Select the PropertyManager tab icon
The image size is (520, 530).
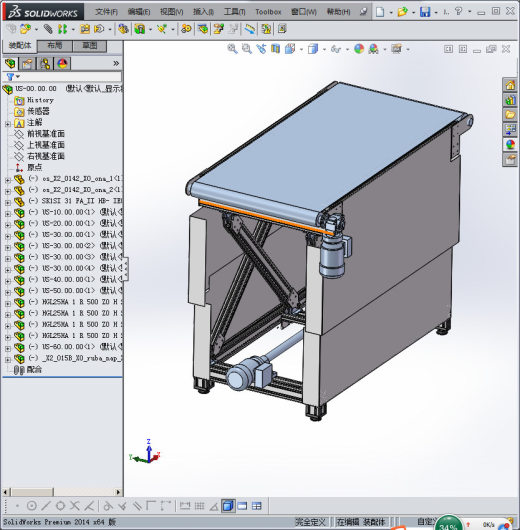point(28,63)
